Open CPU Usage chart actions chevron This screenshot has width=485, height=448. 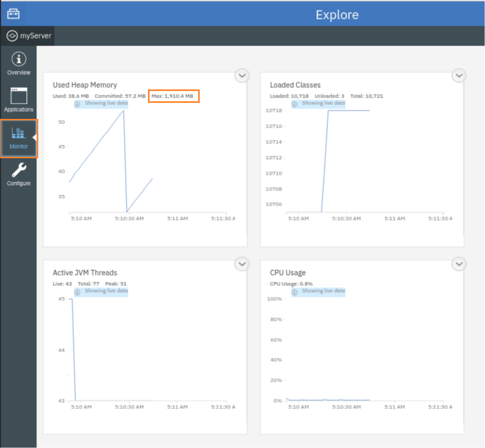pyautogui.click(x=459, y=264)
